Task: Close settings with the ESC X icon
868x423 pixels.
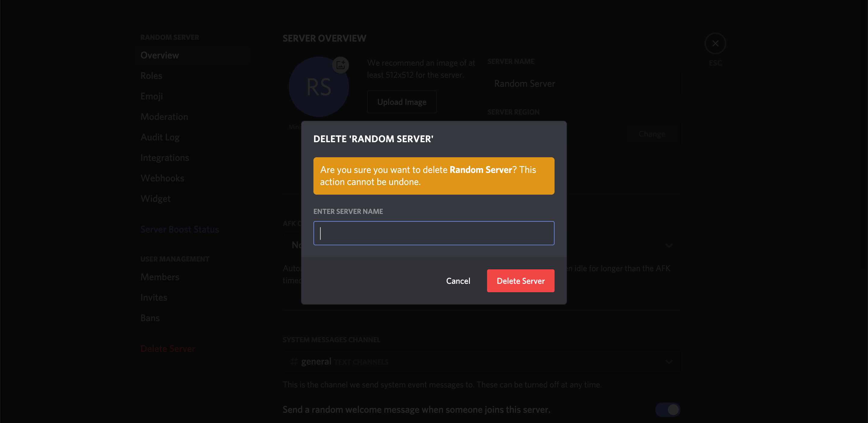Action: tap(715, 43)
